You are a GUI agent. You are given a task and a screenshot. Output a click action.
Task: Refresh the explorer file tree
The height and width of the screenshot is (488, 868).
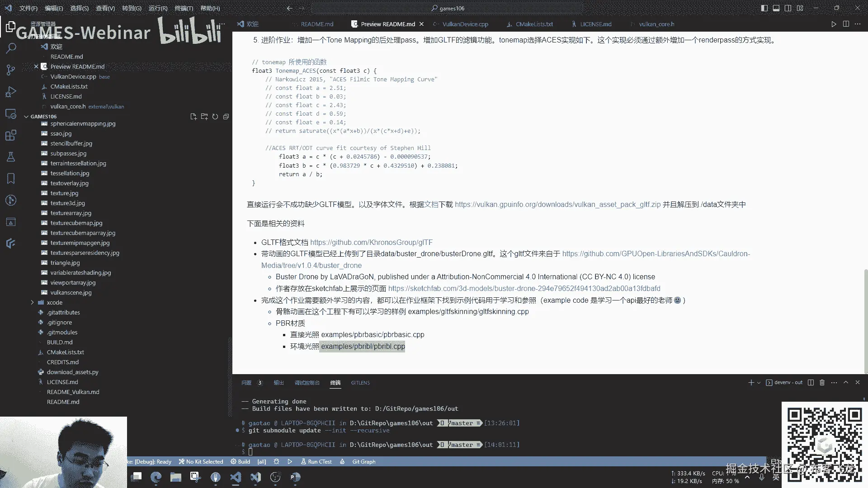215,117
